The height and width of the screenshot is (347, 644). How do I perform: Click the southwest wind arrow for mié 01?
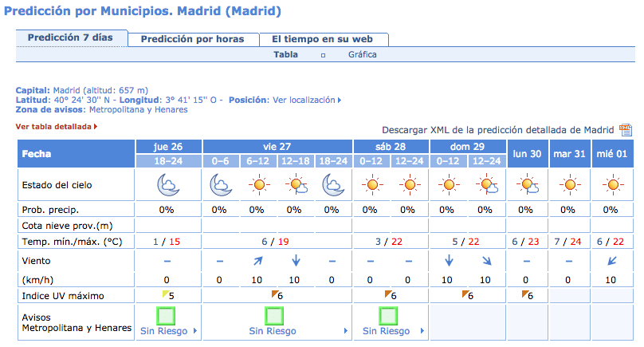612,261
